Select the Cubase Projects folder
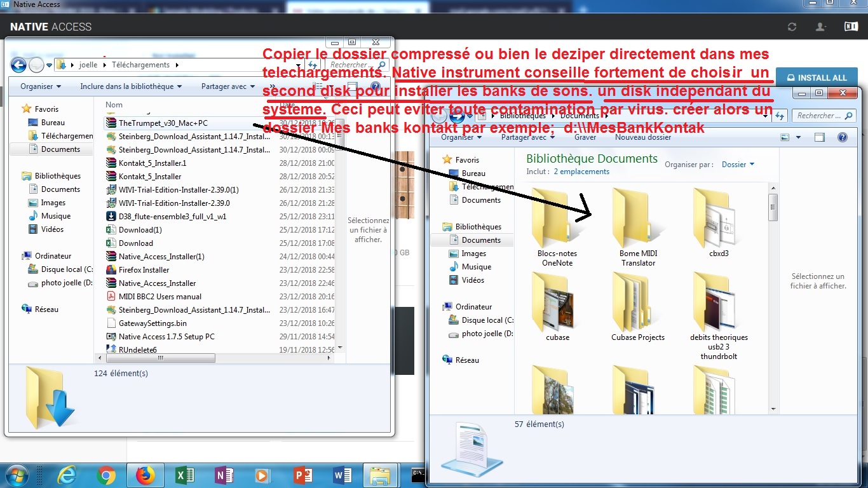868x488 pixels. pyautogui.click(x=638, y=307)
